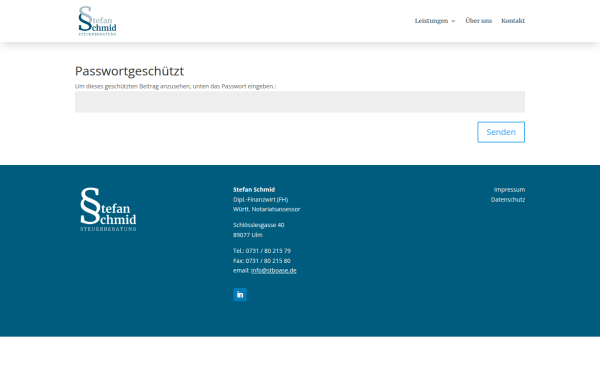Select the text '89077 Ulm'

coord(248,235)
